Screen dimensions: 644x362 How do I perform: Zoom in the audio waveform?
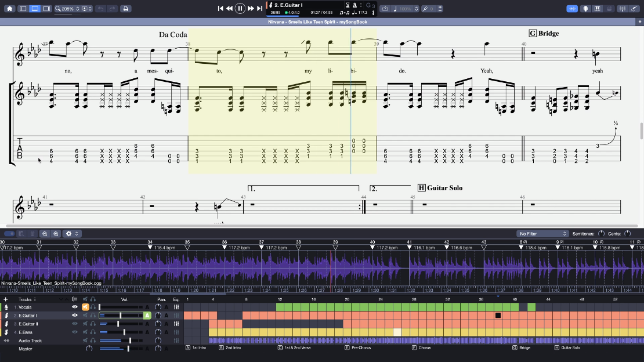56,234
